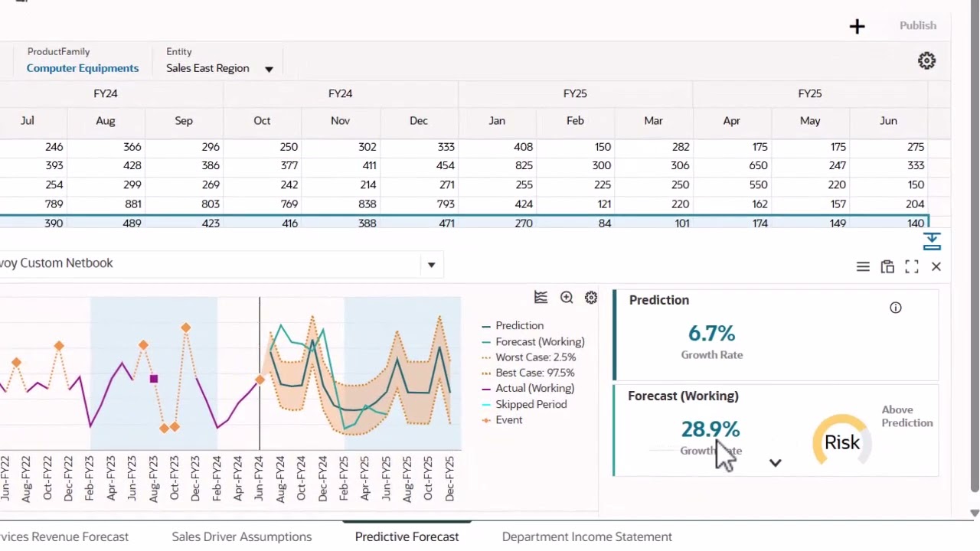Click the purple square event marker
980x551 pixels.
tap(154, 379)
